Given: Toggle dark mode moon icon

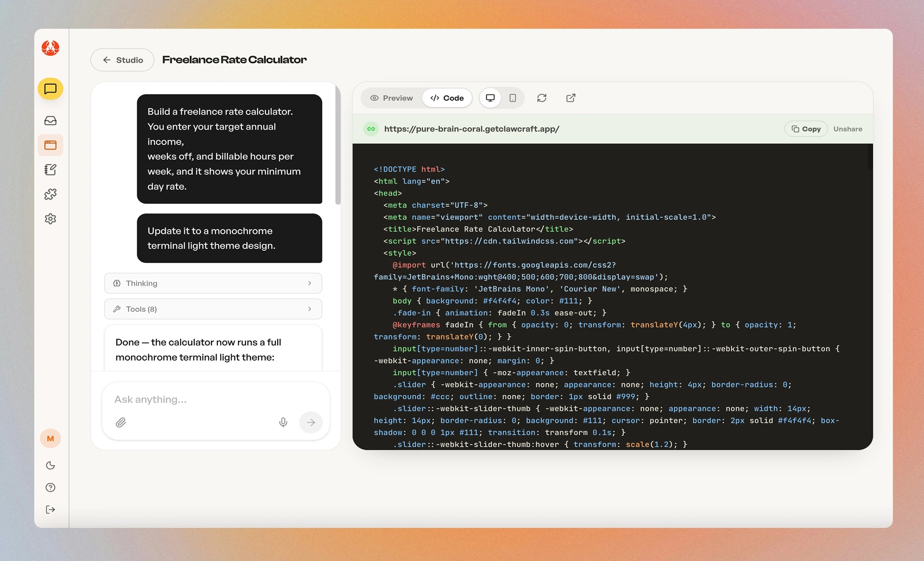Looking at the screenshot, I should click(x=50, y=465).
